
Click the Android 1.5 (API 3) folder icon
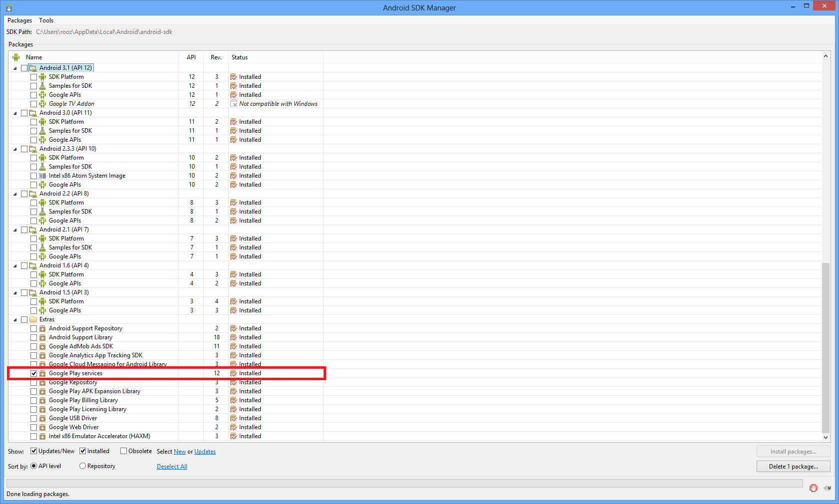tap(33, 292)
